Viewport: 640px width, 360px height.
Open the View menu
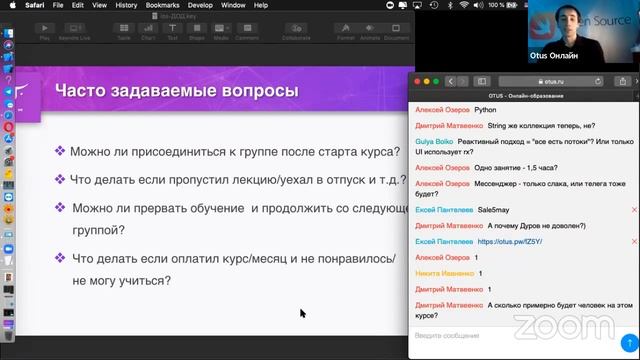(x=99, y=5)
